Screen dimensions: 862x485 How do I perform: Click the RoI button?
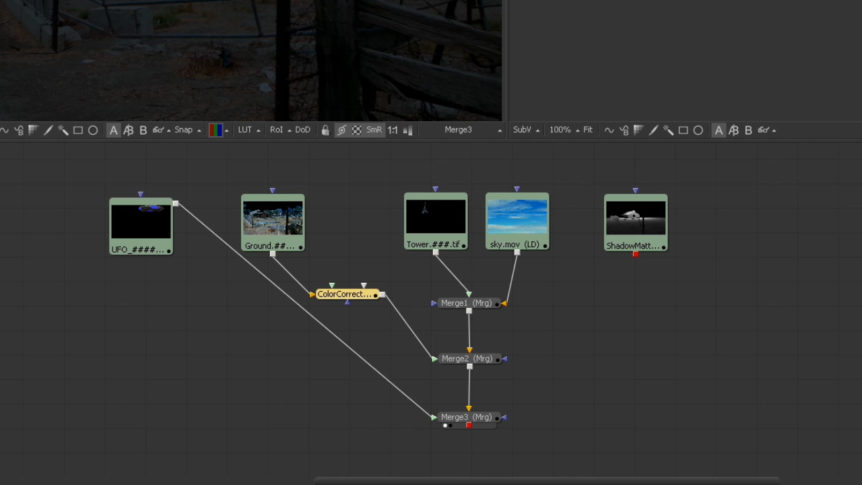[276, 130]
